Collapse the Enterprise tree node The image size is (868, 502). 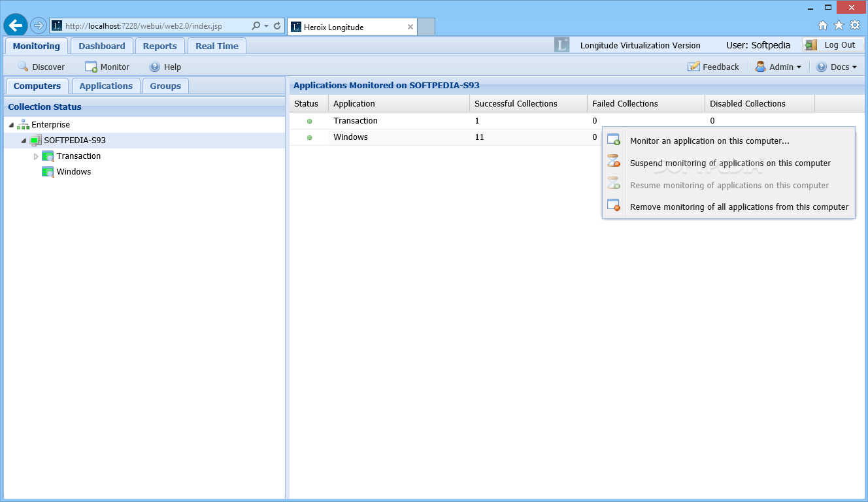pos(11,125)
